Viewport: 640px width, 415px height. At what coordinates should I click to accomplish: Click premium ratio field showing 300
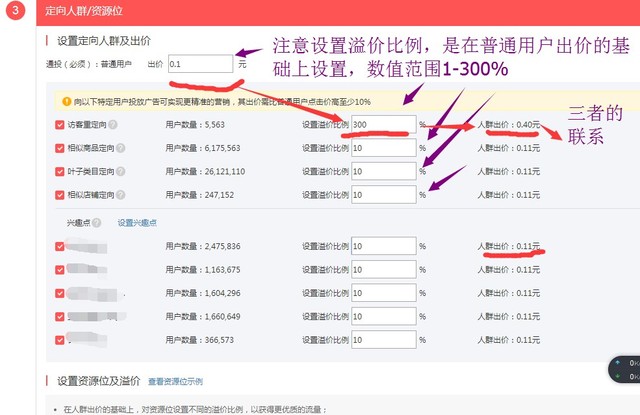click(x=382, y=125)
